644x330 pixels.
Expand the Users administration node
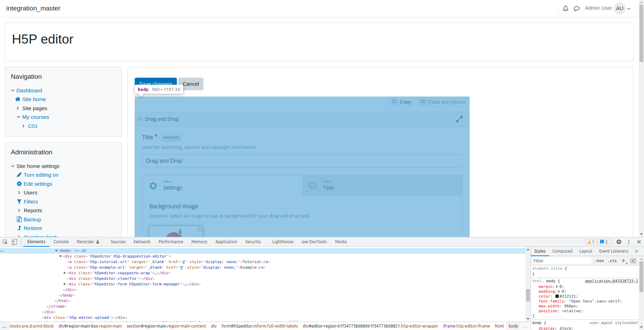tap(19, 193)
